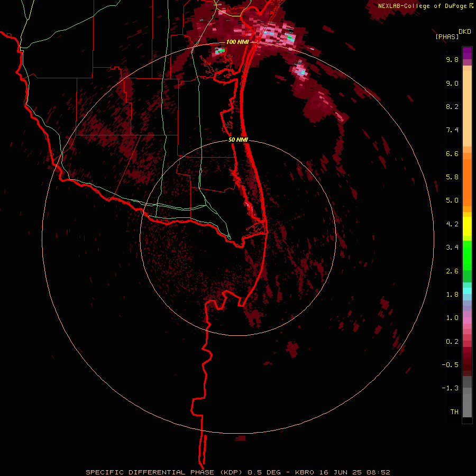Click the -1.3 scale value
The image size is (476, 476).
(x=450, y=388)
